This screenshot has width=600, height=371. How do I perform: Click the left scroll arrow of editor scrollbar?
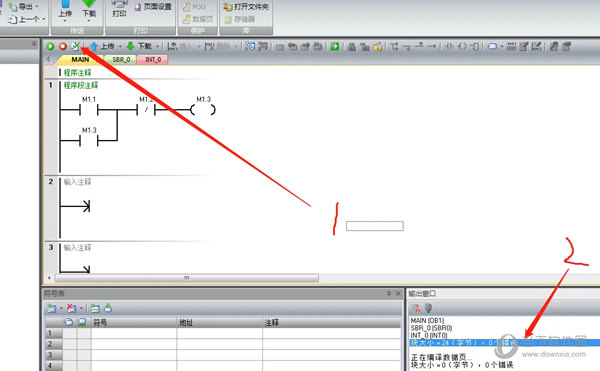49,278
